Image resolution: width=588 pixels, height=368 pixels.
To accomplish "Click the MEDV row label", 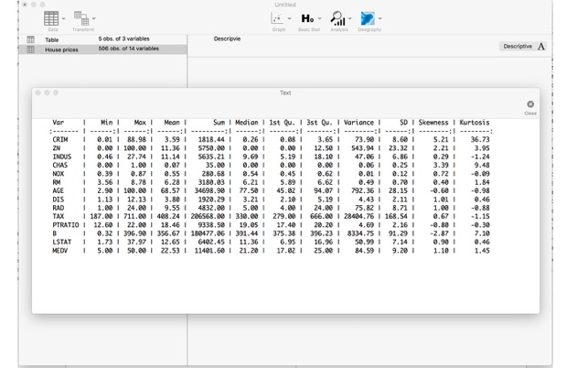I will point(60,251).
